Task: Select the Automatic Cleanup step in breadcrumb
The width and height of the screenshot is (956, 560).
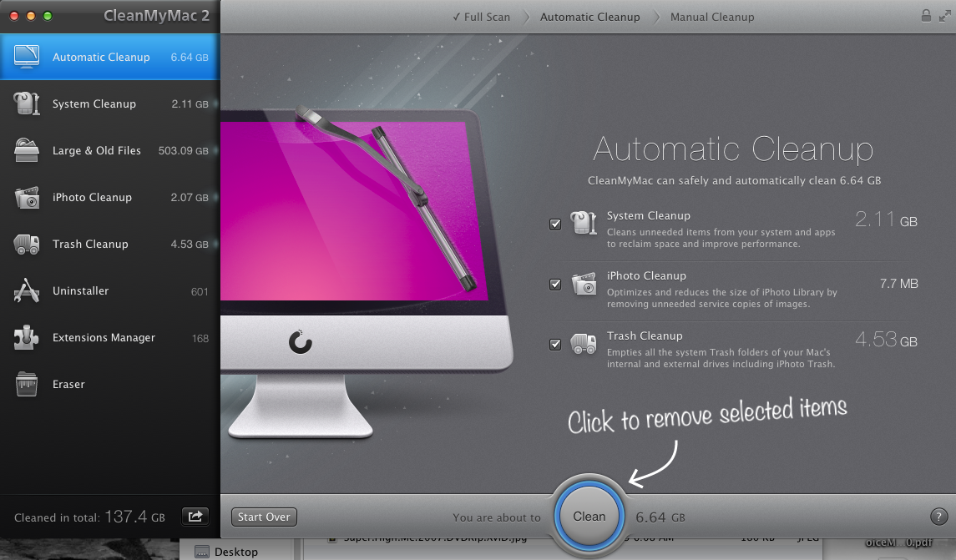Action: click(x=589, y=17)
